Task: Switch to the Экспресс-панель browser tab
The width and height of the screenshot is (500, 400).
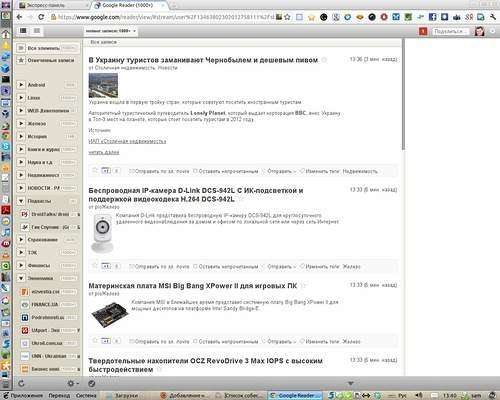Action: 53,5
